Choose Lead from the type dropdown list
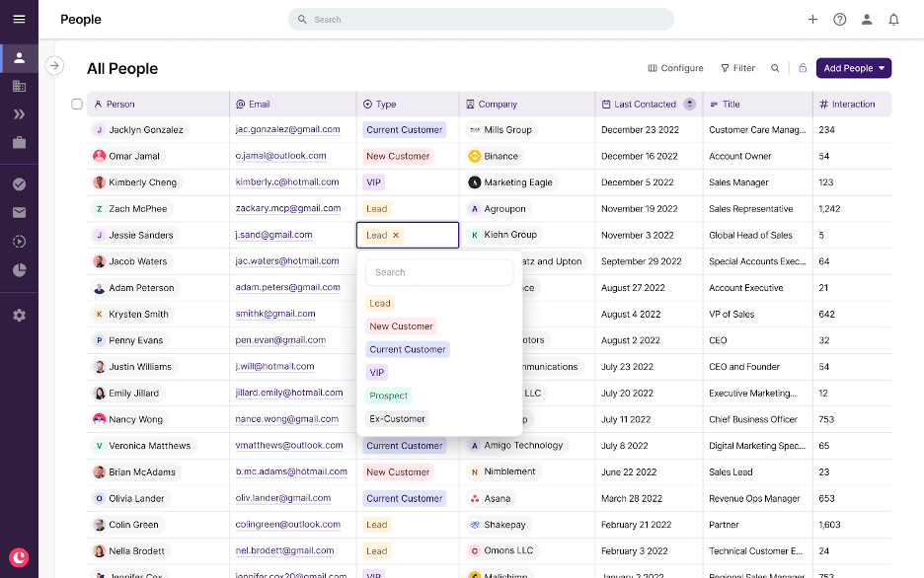This screenshot has height=578, width=924. click(x=380, y=303)
